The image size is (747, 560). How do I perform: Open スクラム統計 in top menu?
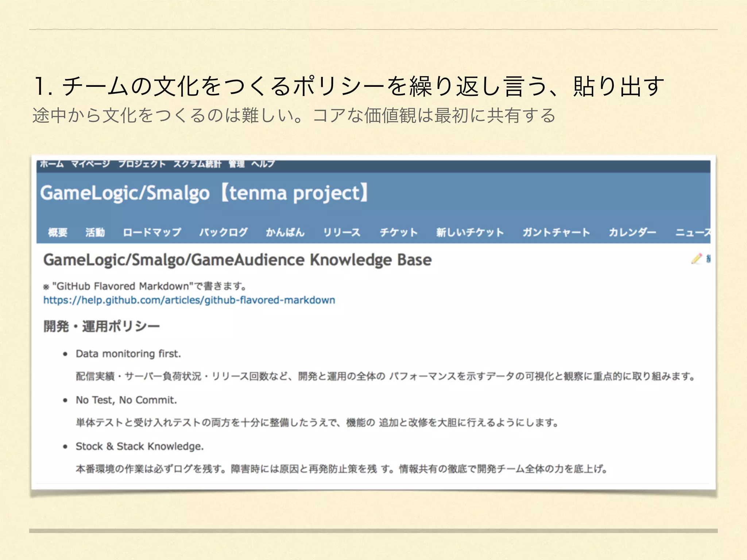pyautogui.click(x=197, y=164)
